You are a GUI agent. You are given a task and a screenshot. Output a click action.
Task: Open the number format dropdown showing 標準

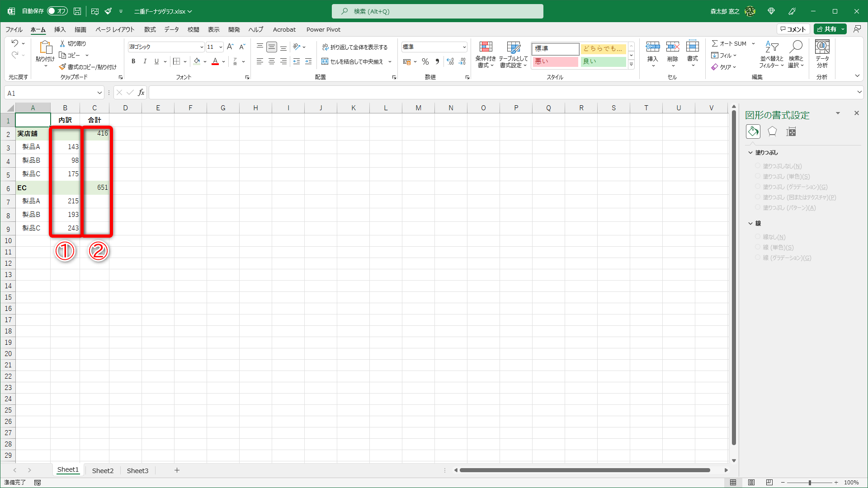coord(464,47)
